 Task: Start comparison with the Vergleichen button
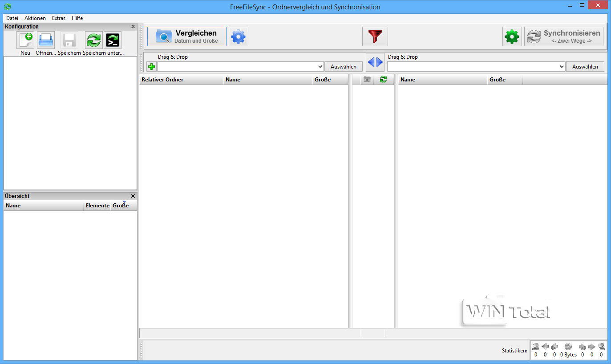tap(187, 36)
